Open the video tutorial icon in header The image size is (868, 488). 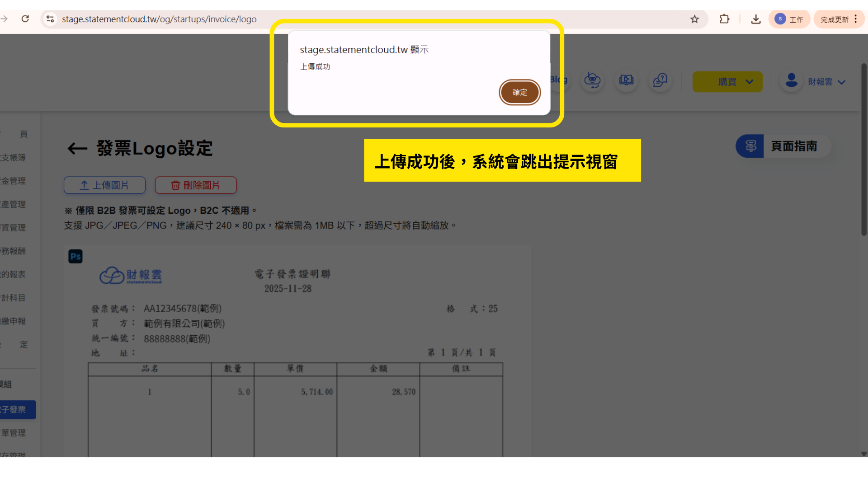coord(626,81)
